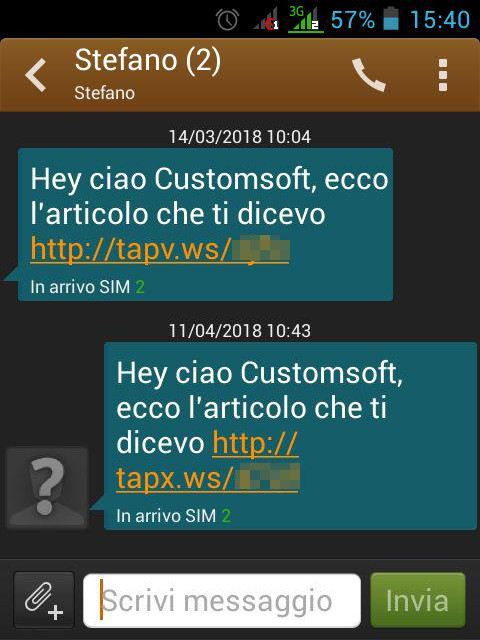The height and width of the screenshot is (640, 480).
Task: Tap the SIM 2 3G signal icon
Action: [x=305, y=19]
